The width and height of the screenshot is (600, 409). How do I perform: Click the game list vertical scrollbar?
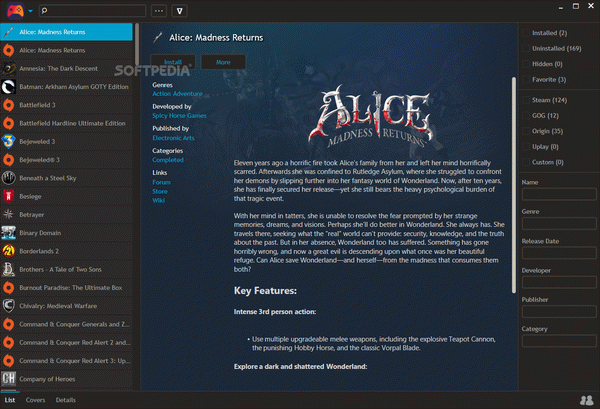[x=137, y=44]
